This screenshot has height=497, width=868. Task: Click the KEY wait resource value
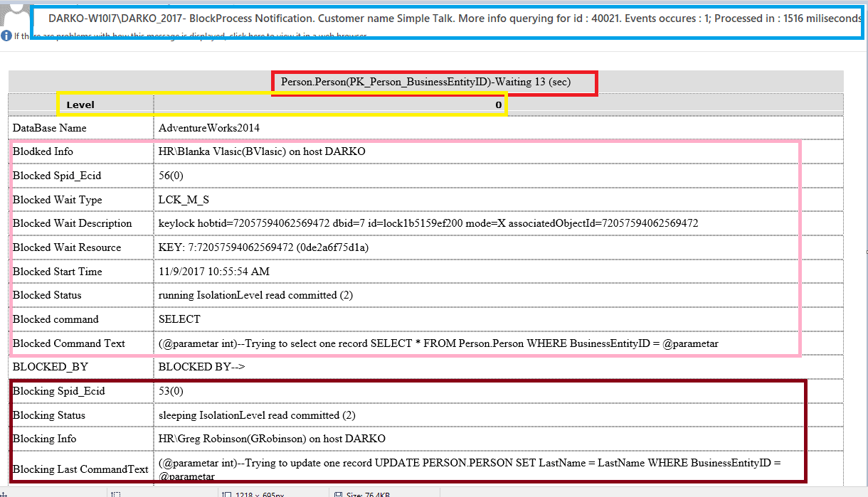pos(263,247)
